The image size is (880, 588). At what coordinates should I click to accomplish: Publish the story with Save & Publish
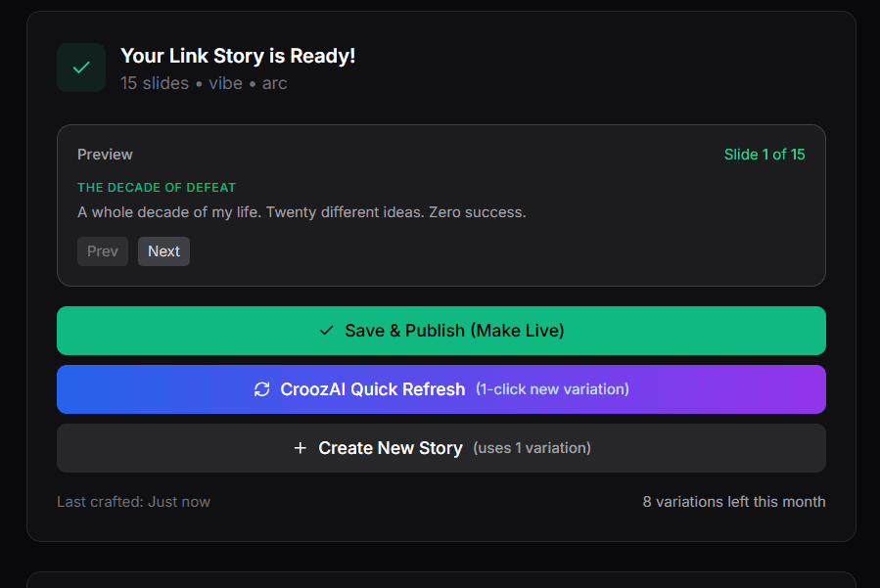point(440,331)
